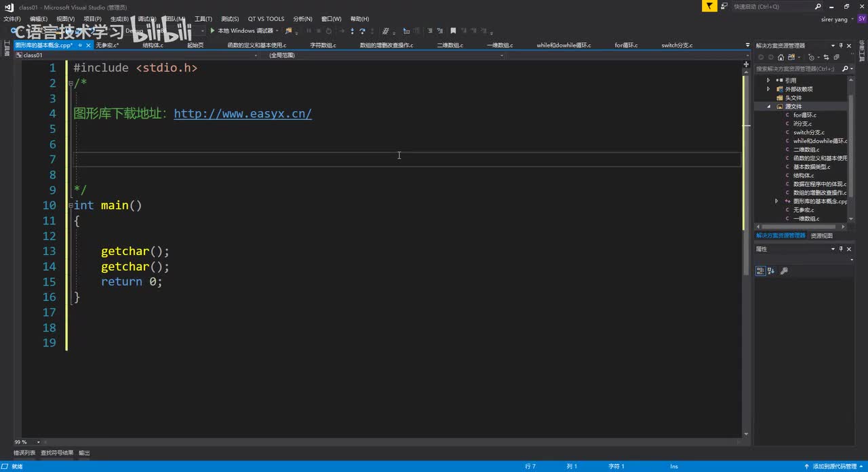The width and height of the screenshot is (868, 472).
Task: Close the 图形库的基本概念.cpp tab
Action: click(88, 45)
